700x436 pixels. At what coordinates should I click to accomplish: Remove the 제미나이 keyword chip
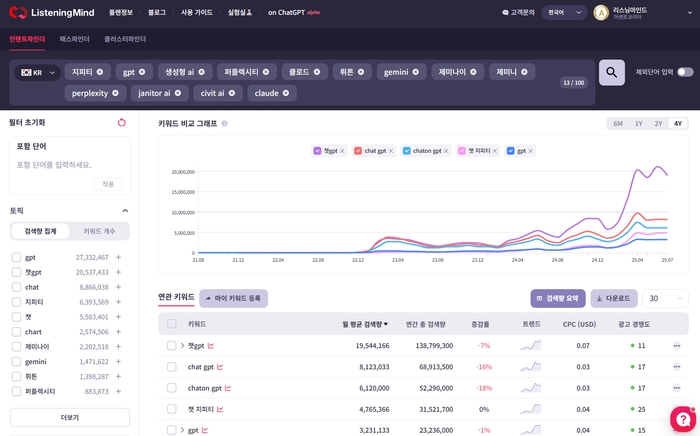coord(473,72)
